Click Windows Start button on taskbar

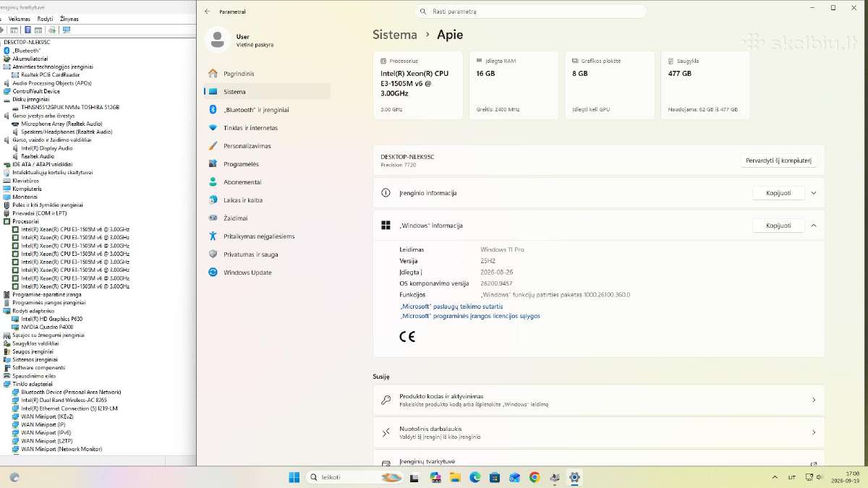click(x=294, y=477)
